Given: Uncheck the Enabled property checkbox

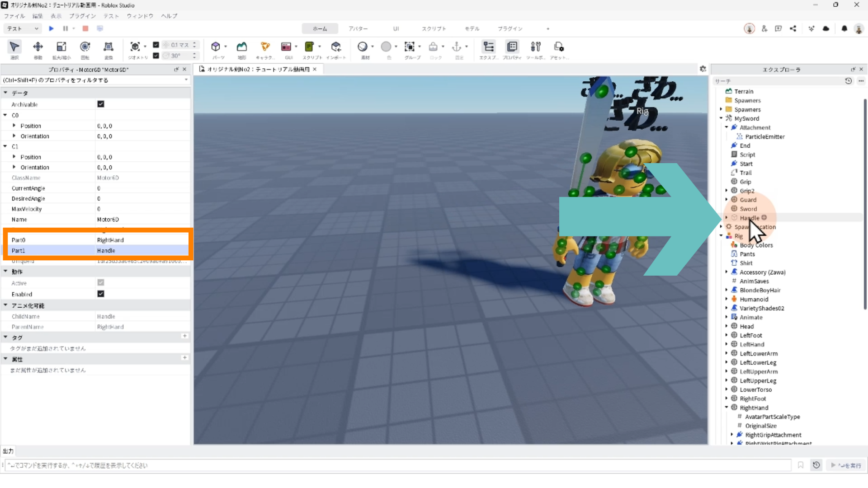Looking at the screenshot, I should click(101, 294).
